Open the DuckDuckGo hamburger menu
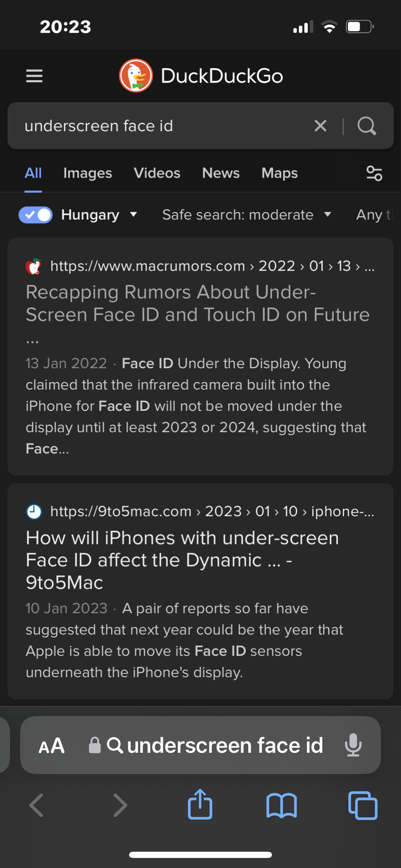 34,76
